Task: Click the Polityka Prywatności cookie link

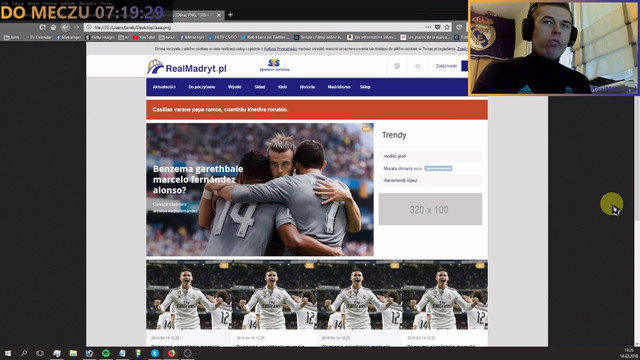Action: [x=280, y=49]
